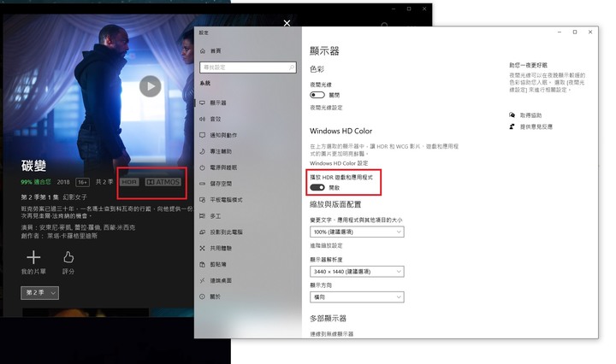Click 提供意見反應 feedback link

pyautogui.click(x=536, y=126)
